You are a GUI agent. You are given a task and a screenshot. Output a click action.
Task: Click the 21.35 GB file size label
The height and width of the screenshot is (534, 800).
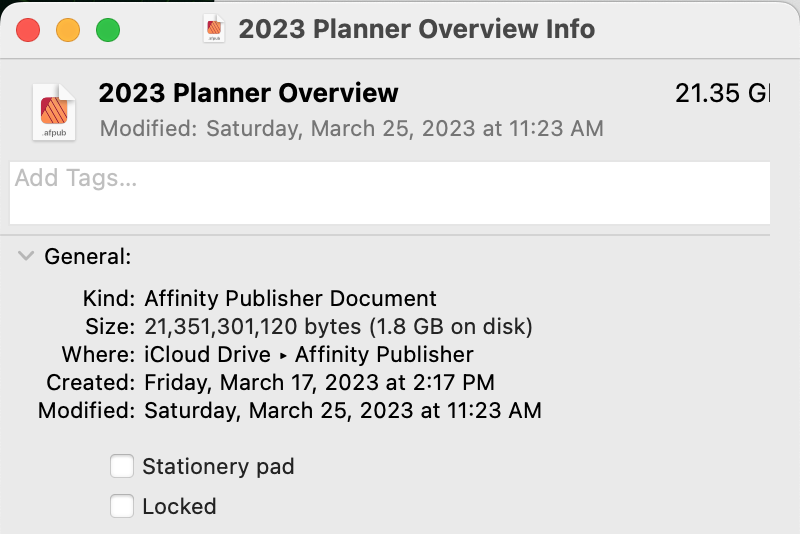(x=722, y=93)
